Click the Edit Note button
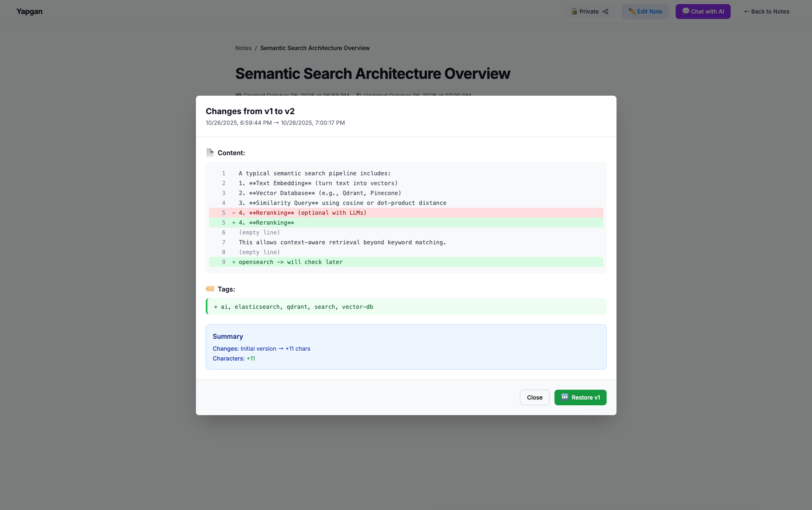The image size is (812, 510). pos(645,11)
